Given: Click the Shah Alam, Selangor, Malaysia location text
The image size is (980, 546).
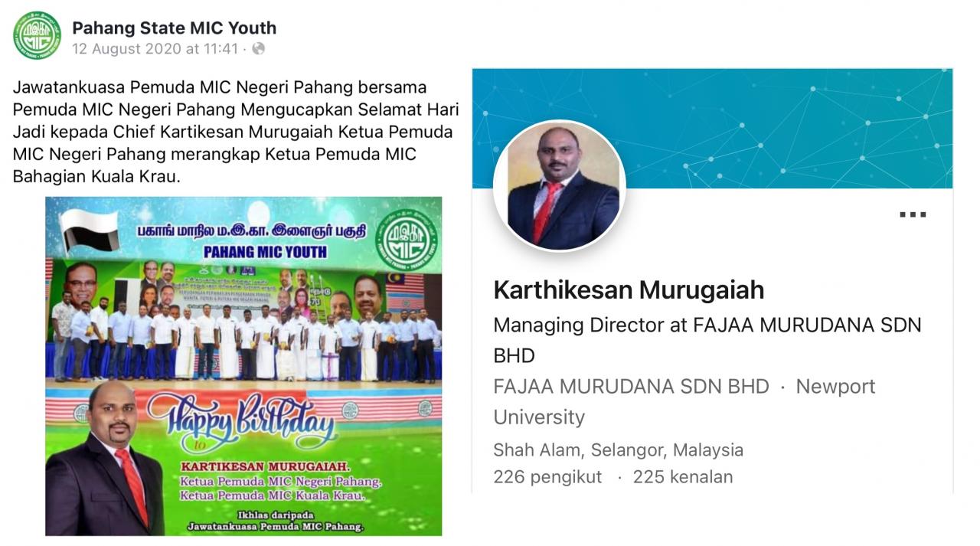Looking at the screenshot, I should coord(619,450).
